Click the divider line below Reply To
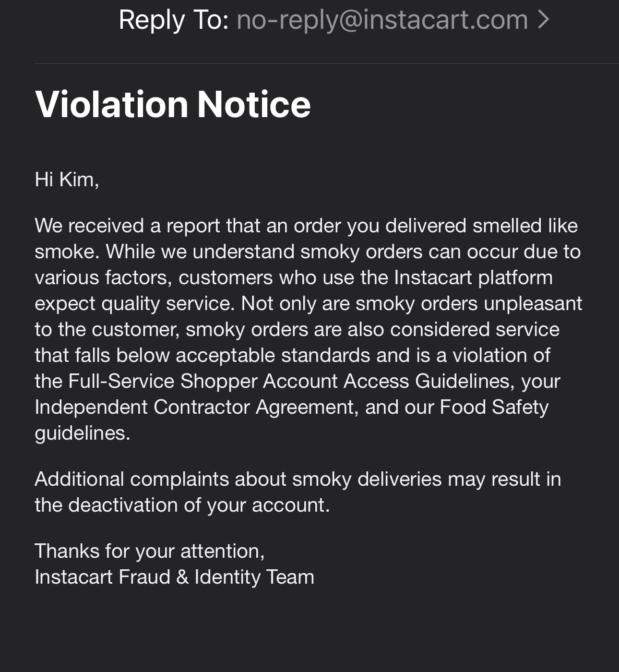The height and width of the screenshot is (672, 619). coord(327,63)
